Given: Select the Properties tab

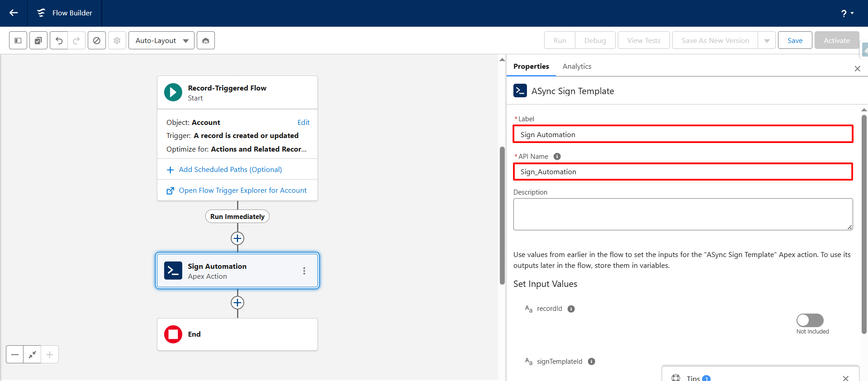Looking at the screenshot, I should pyautogui.click(x=531, y=67).
